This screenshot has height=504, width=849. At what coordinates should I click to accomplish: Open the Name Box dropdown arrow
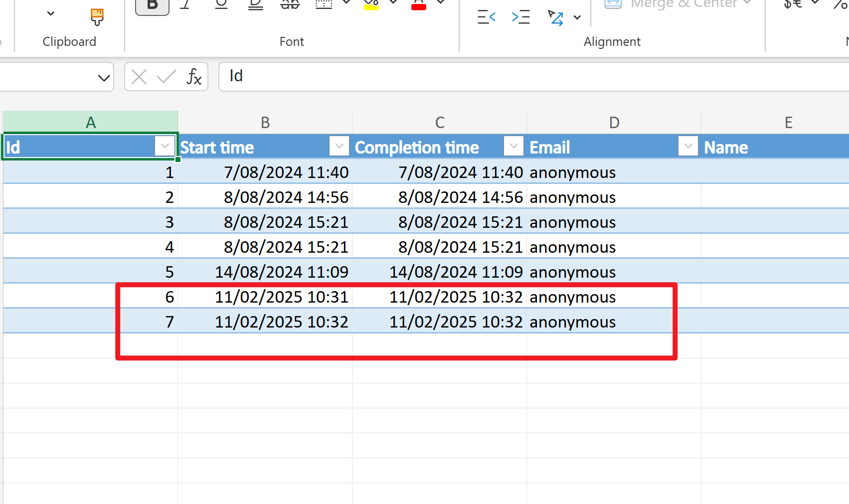pos(104,78)
